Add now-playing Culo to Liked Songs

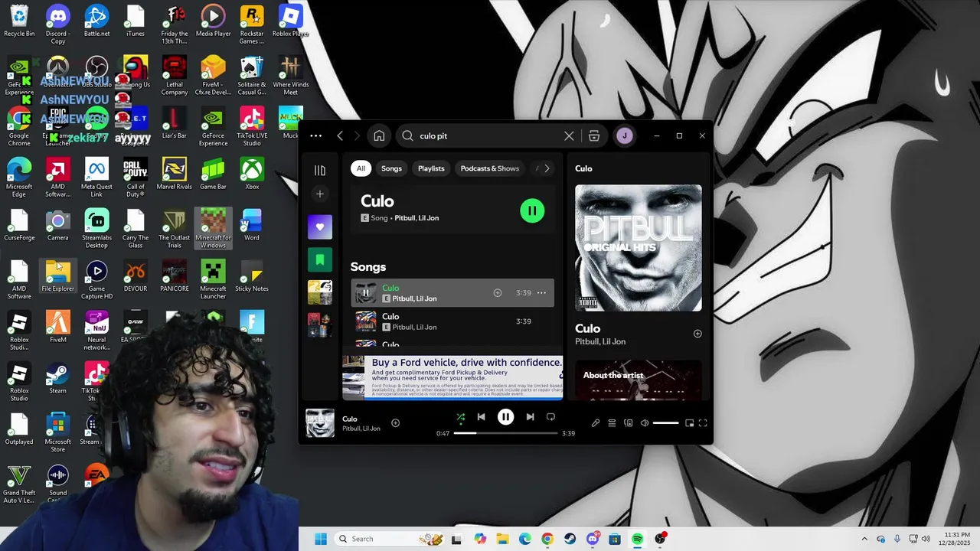[x=396, y=423]
